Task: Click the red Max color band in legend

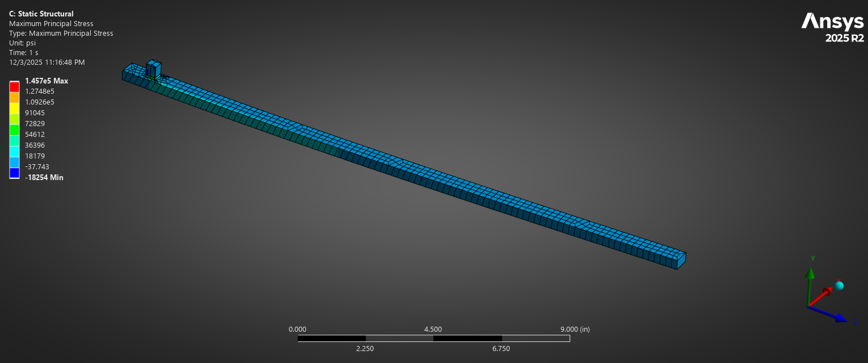Action: point(14,86)
